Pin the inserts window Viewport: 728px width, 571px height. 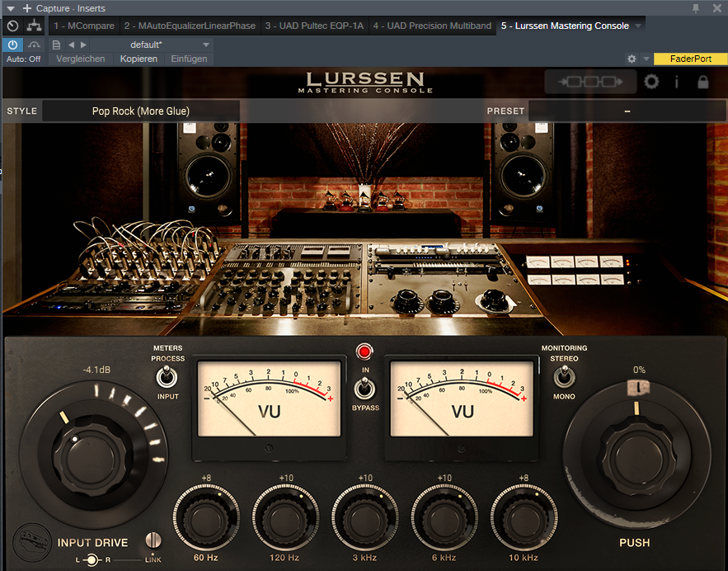[x=696, y=8]
